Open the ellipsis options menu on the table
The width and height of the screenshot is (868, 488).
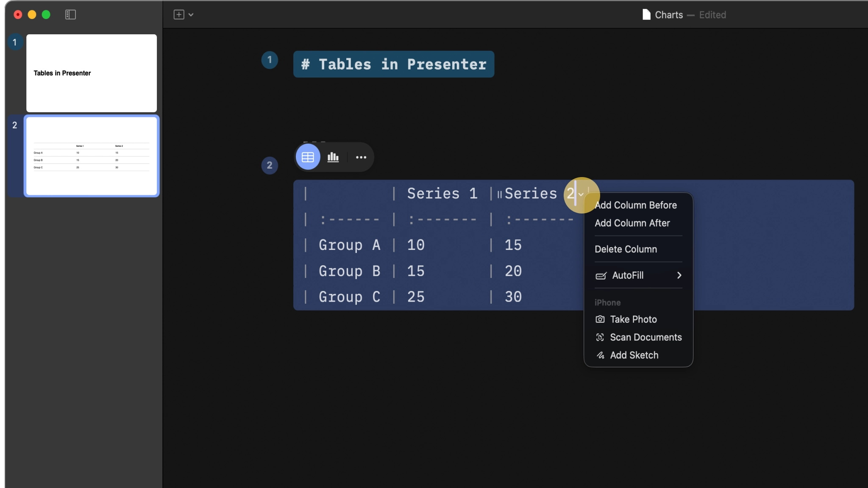[361, 157]
